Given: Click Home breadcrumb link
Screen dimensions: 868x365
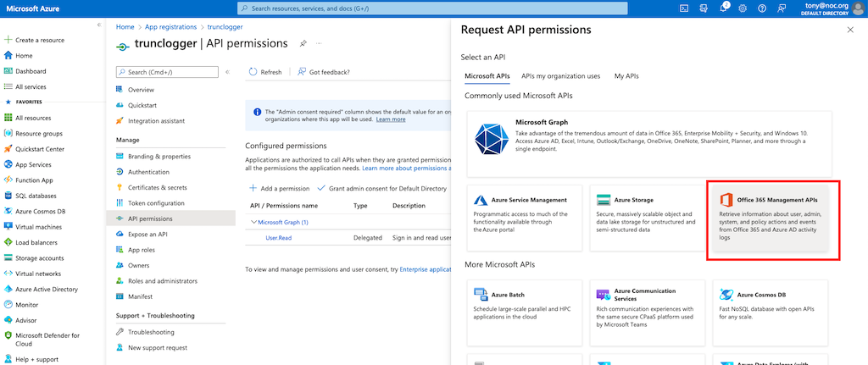Looking at the screenshot, I should (125, 26).
